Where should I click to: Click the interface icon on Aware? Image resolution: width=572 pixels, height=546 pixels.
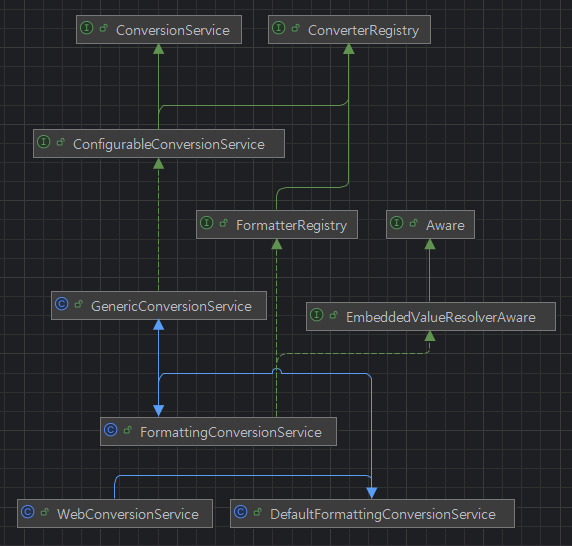pyautogui.click(x=397, y=222)
